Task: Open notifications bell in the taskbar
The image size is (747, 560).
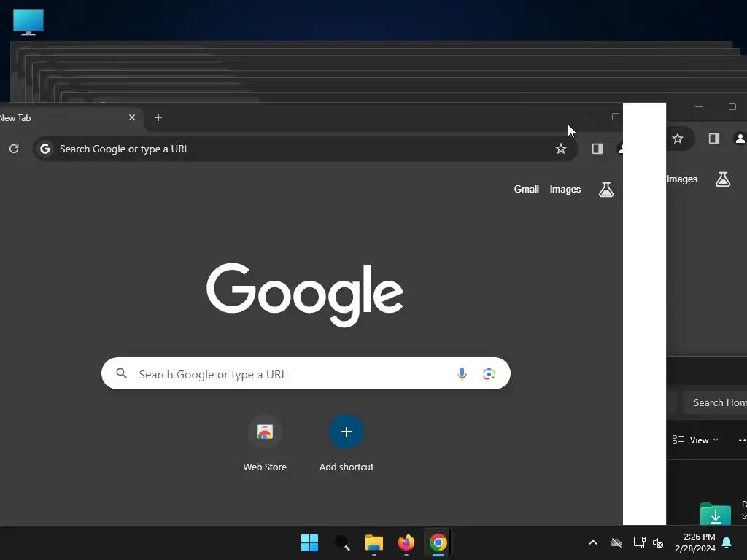Action: 727,542
